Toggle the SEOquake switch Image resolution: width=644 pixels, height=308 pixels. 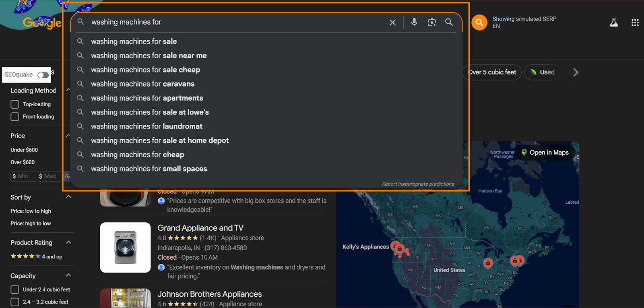point(43,75)
